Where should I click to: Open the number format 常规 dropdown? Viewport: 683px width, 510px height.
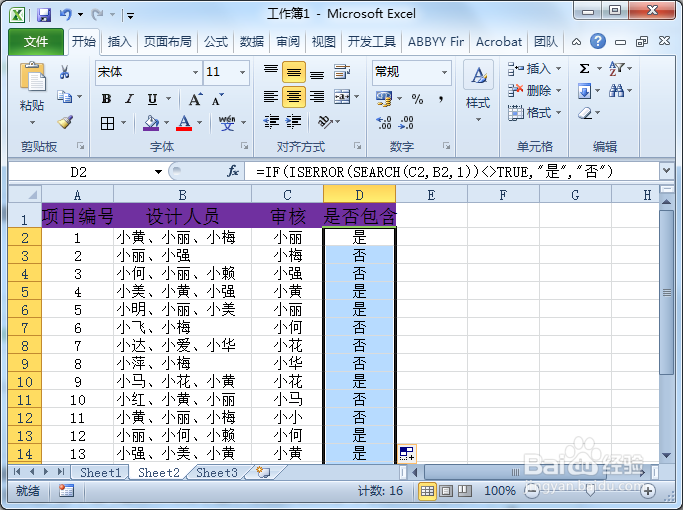[x=444, y=72]
